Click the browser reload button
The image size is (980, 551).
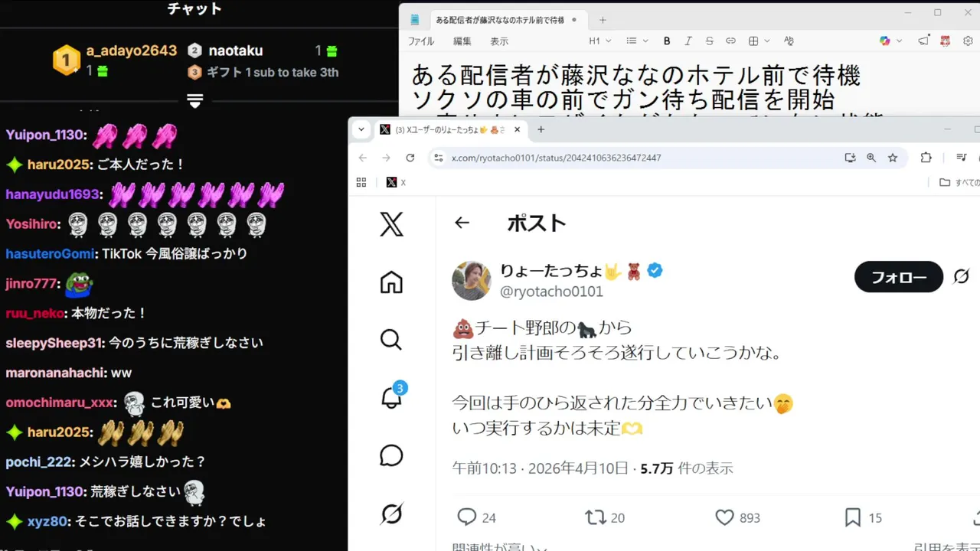[x=410, y=158]
